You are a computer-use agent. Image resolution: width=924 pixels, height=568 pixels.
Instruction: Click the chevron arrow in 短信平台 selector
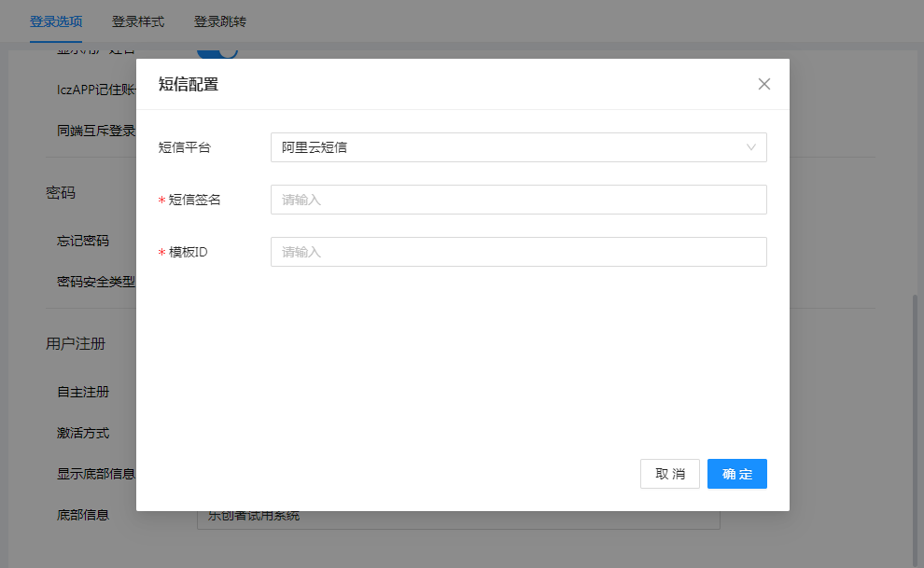click(751, 147)
